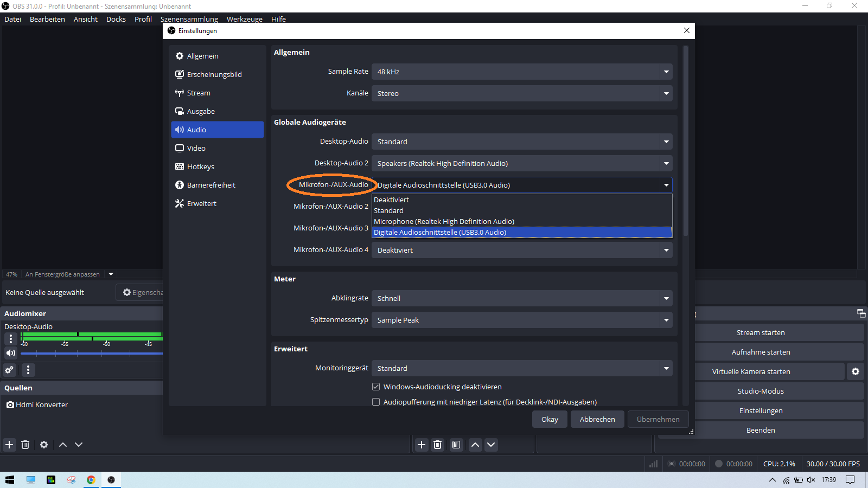Click the settings dialog vertical scrollbar
This screenshot has height=488, width=868.
(x=686, y=141)
